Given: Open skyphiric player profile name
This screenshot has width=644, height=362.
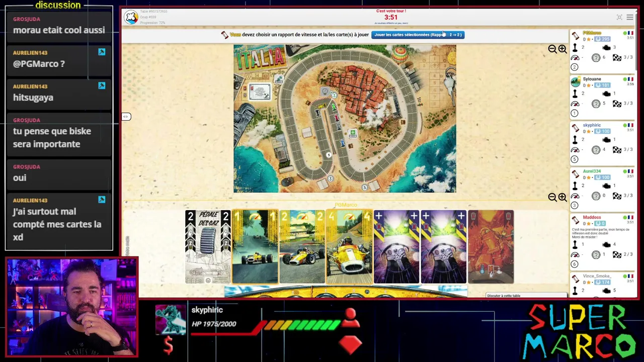Looking at the screenshot, I should point(592,125).
